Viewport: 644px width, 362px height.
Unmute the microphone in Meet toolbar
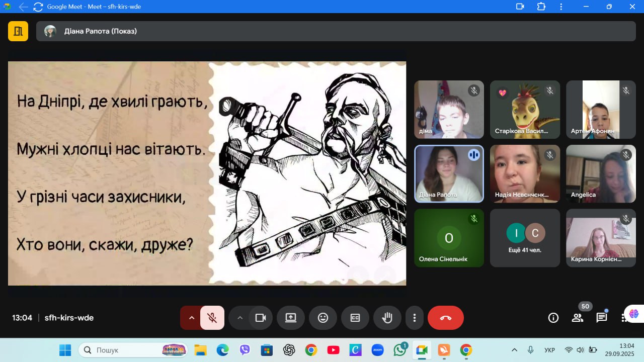pyautogui.click(x=212, y=318)
